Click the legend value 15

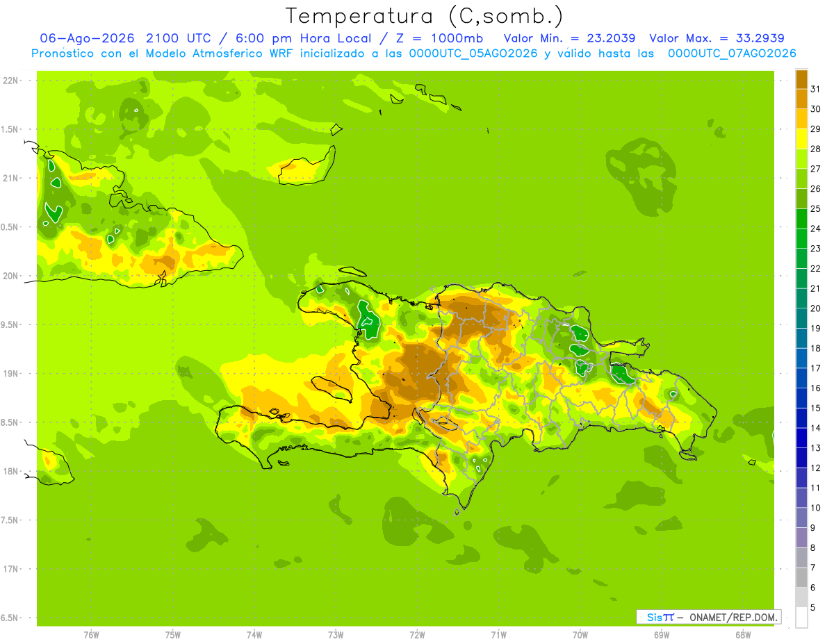click(815, 408)
